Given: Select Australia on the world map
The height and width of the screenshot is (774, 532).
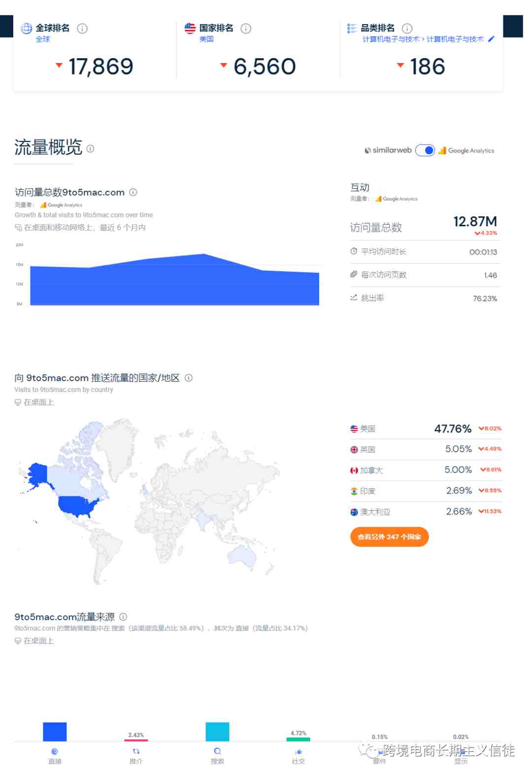Looking at the screenshot, I should pos(242,557).
